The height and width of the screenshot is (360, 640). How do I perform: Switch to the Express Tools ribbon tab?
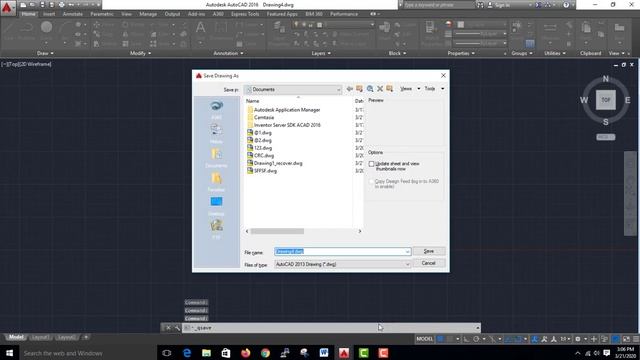tap(245, 14)
